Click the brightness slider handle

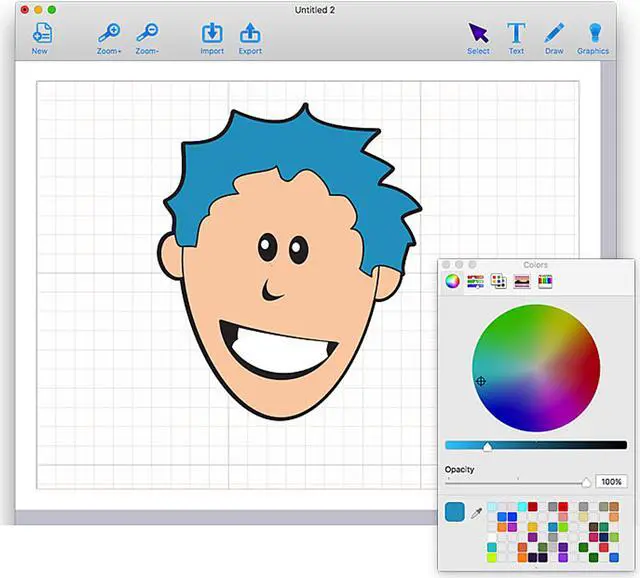[x=487, y=446]
